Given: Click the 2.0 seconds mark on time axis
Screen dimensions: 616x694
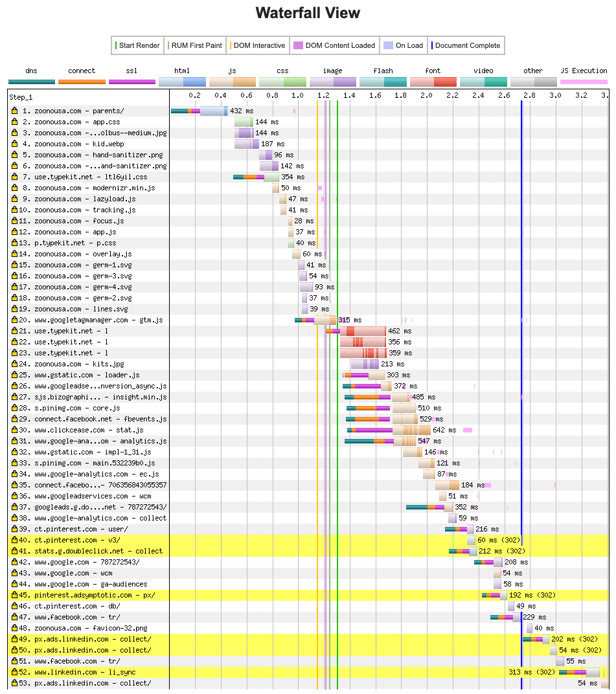Looking at the screenshot, I should (x=426, y=95).
